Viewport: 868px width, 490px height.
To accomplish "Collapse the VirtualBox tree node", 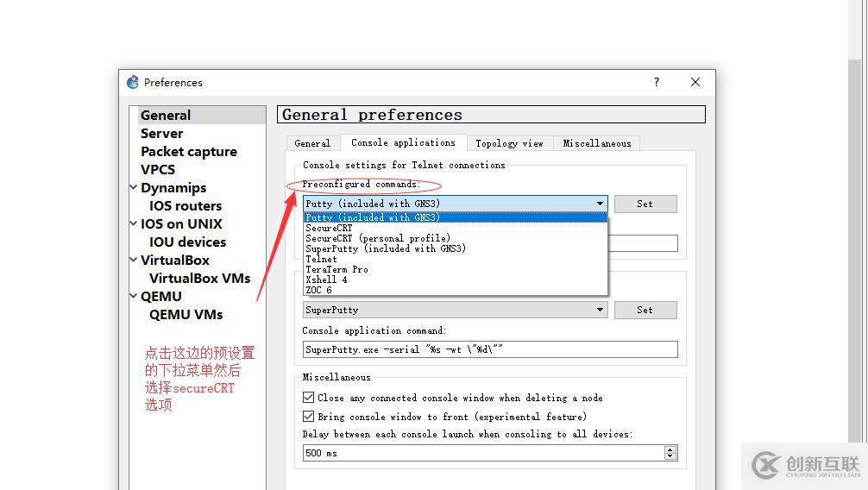I will (134, 260).
